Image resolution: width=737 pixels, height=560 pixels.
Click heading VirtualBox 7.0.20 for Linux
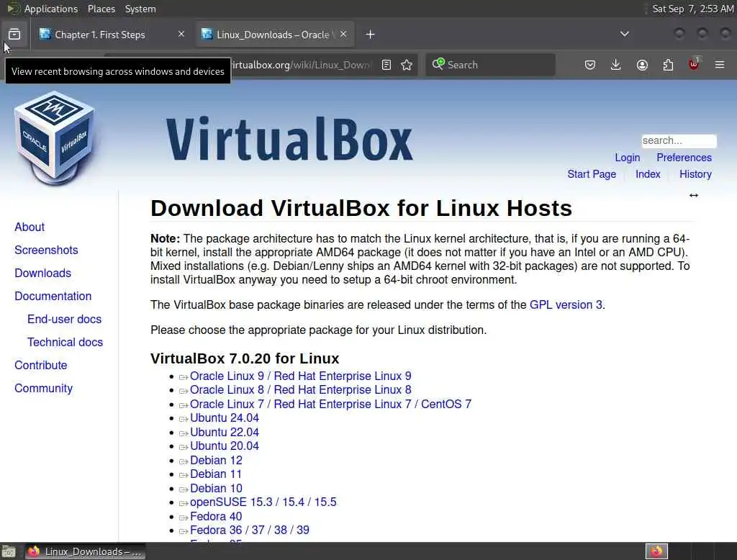245,358
